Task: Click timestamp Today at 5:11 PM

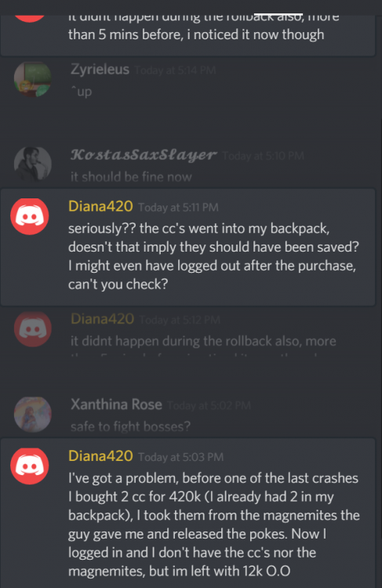Action: (178, 208)
